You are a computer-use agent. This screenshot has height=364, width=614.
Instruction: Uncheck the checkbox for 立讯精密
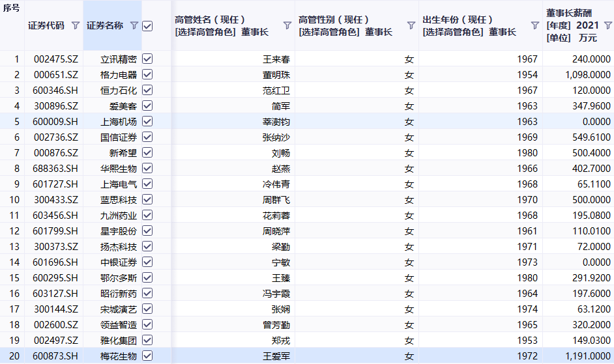[x=147, y=59]
